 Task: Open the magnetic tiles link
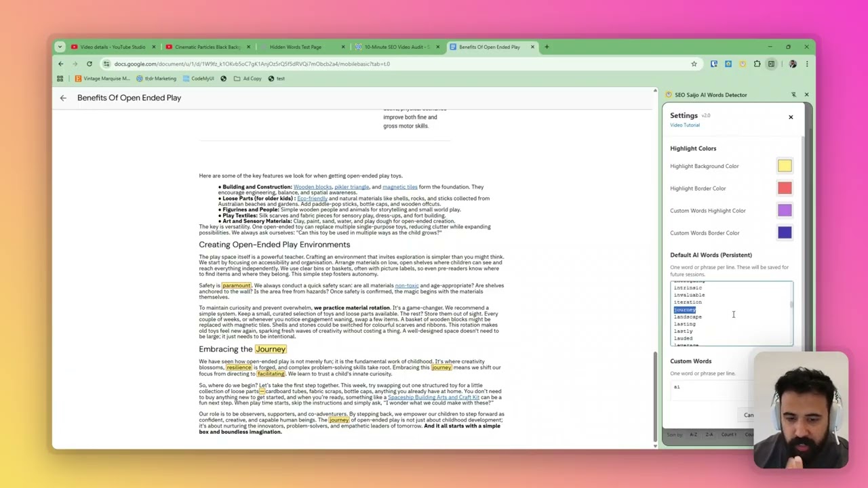coord(399,187)
